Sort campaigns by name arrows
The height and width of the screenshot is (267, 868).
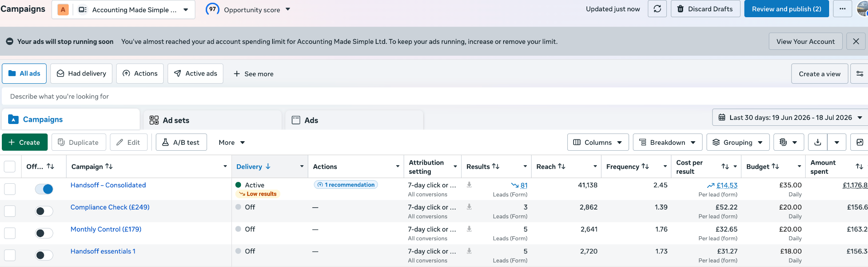(x=109, y=167)
